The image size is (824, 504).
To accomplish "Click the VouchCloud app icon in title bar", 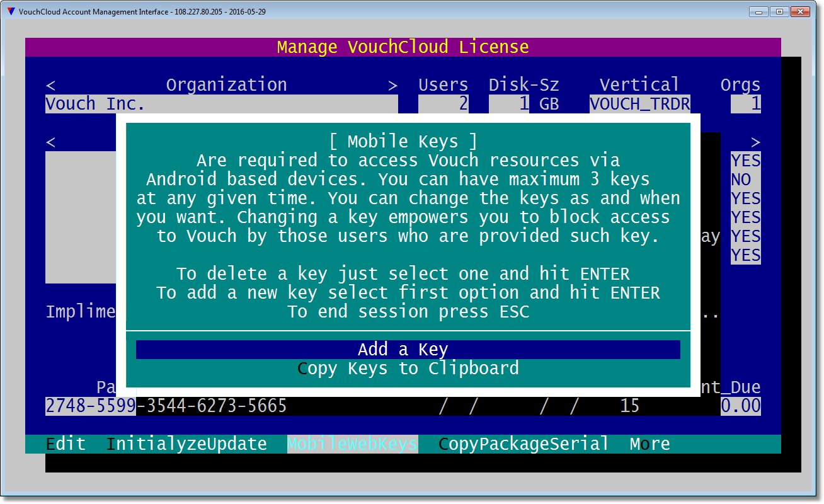I will pyautogui.click(x=10, y=11).
